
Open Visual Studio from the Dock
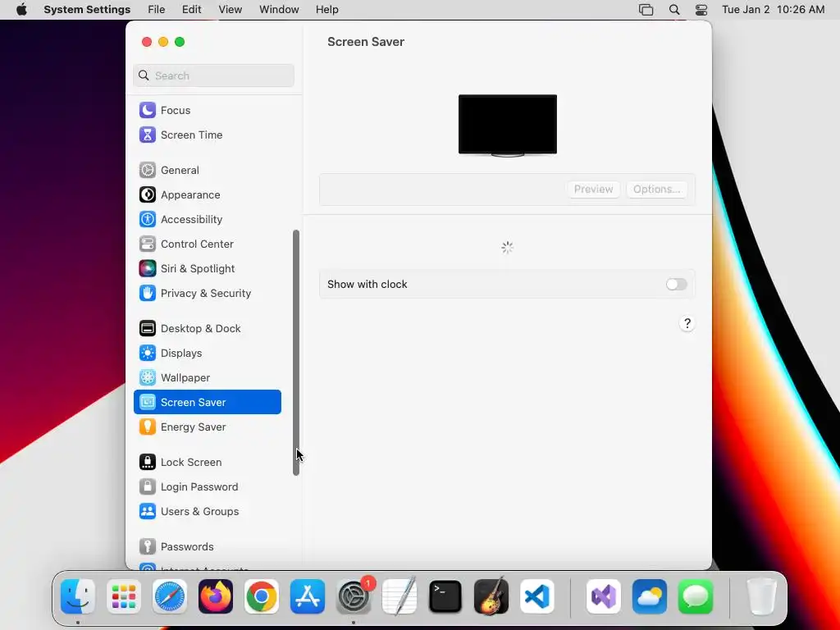(604, 596)
